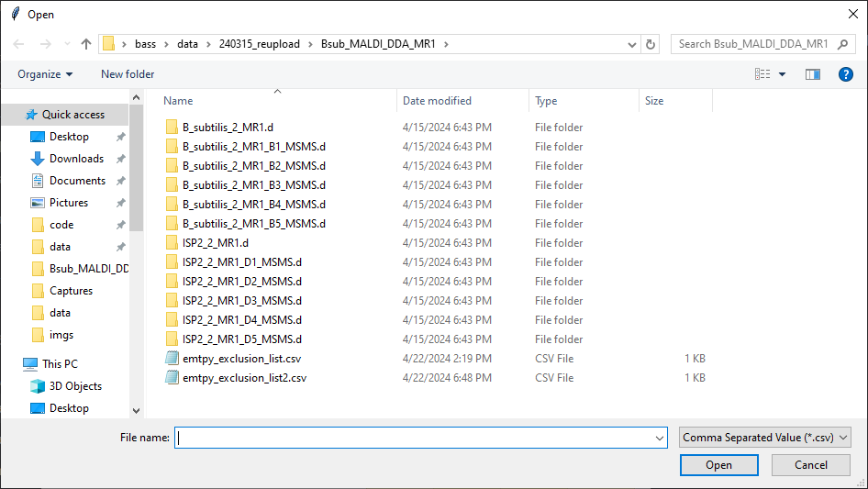This screenshot has height=489, width=868.
Task: Open the Organize menu
Action: (45, 74)
